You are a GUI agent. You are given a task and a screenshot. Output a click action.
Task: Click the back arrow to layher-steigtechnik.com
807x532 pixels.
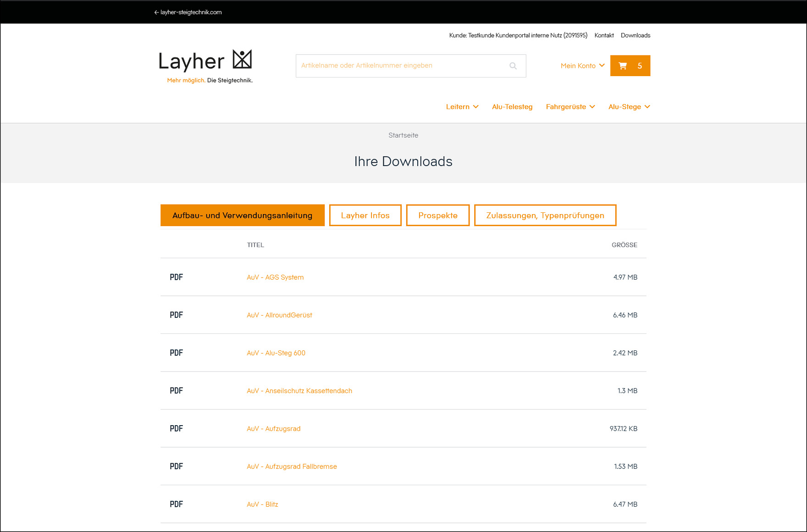click(x=156, y=12)
